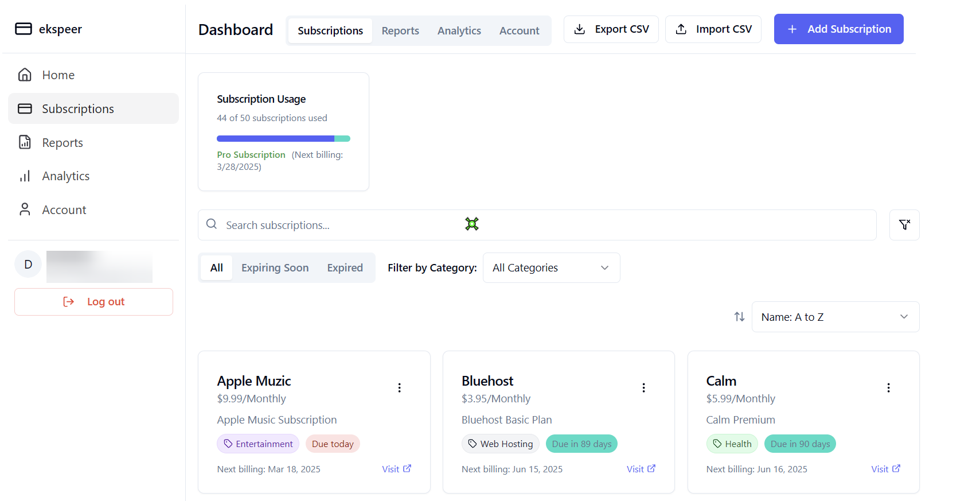
Task: Show Expired subscriptions
Action: (345, 268)
